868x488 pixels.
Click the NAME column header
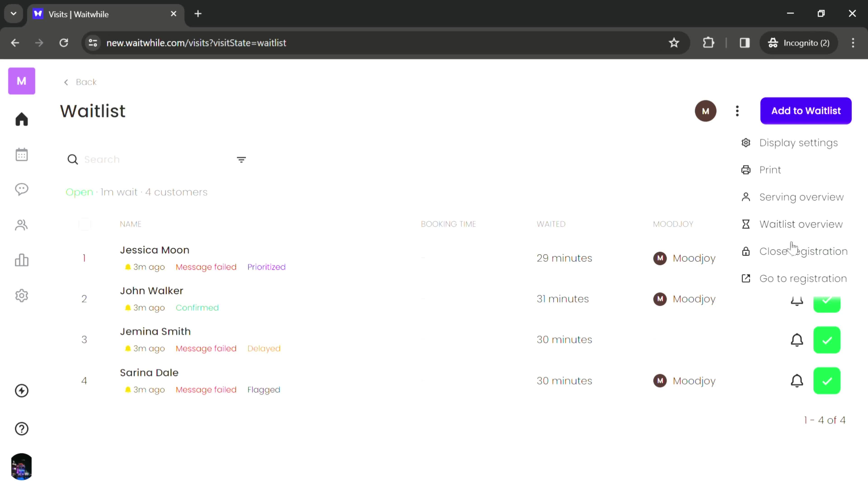[x=131, y=224]
